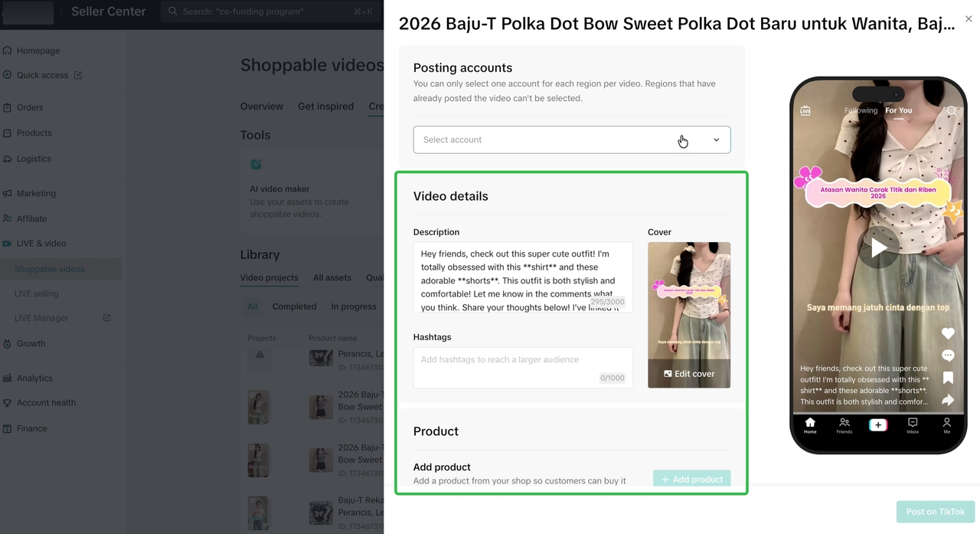Viewport: 980px width, 534px height.
Task: Select the Logistics sidebar icon
Action: [x=8, y=159]
